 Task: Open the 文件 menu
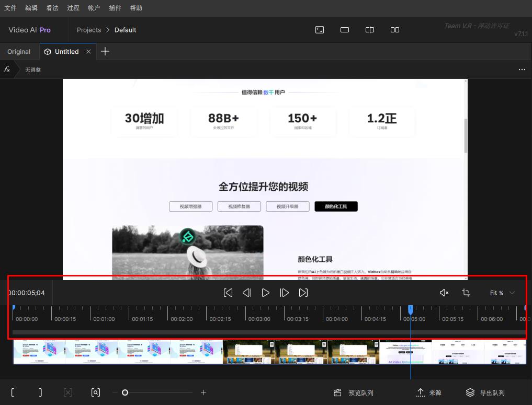[10, 8]
